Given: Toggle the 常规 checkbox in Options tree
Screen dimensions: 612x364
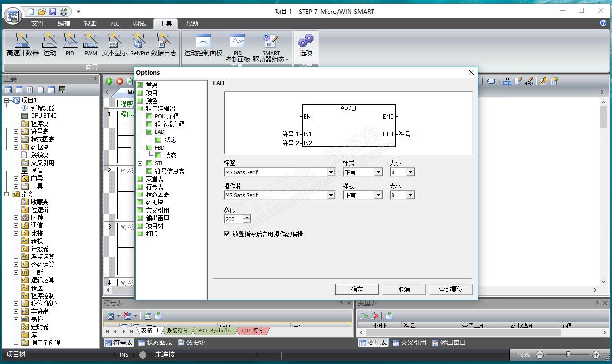Looking at the screenshot, I should tap(140, 85).
